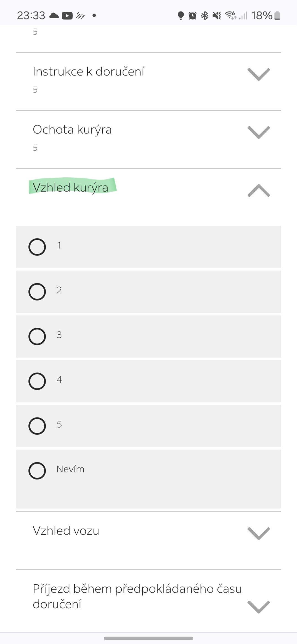Viewport: 297px width, 644px height.
Task: Select rating 4 option row
Action: 148,381
